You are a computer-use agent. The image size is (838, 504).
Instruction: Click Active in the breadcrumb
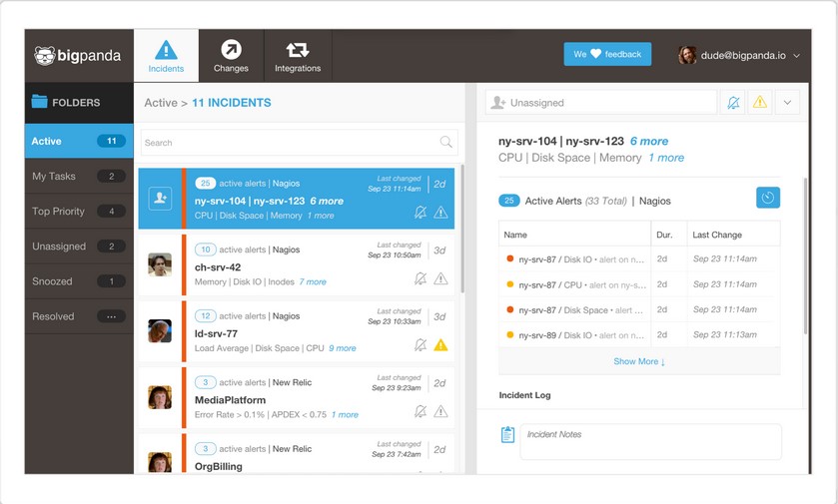coord(161,103)
